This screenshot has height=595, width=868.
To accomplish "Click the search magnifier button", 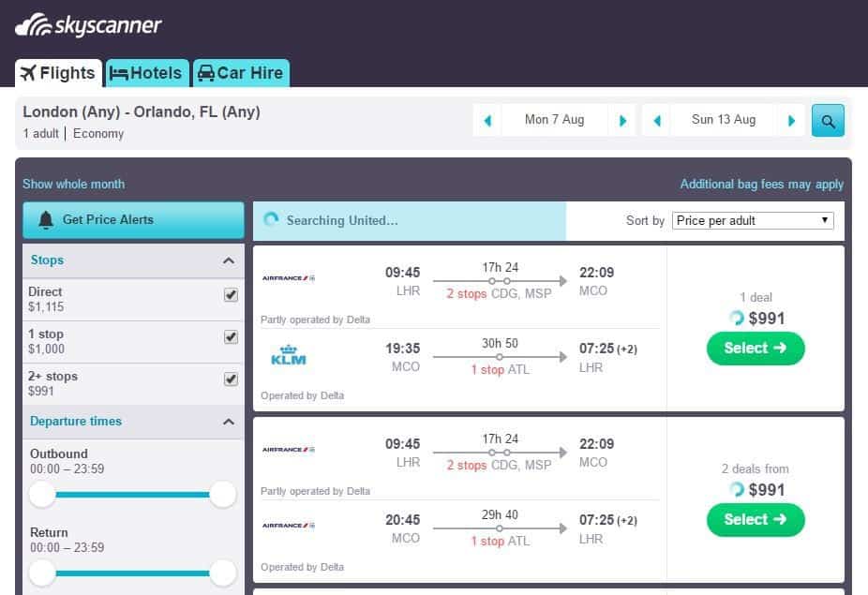I will tap(828, 120).
